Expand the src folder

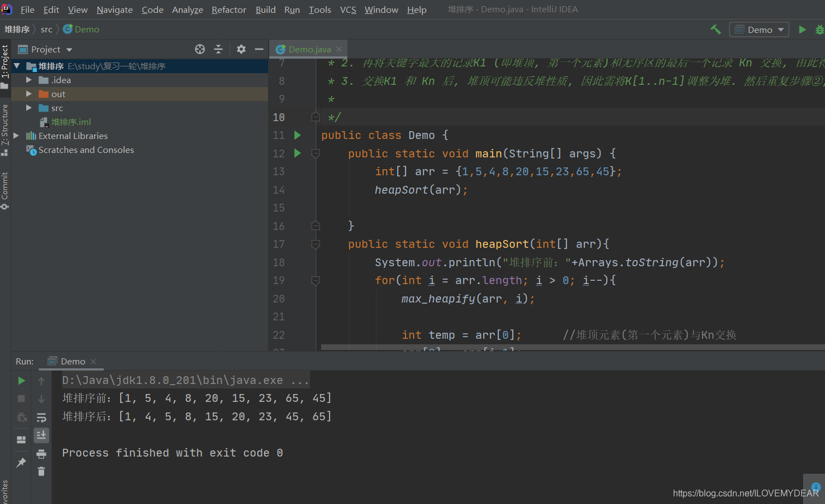click(29, 108)
